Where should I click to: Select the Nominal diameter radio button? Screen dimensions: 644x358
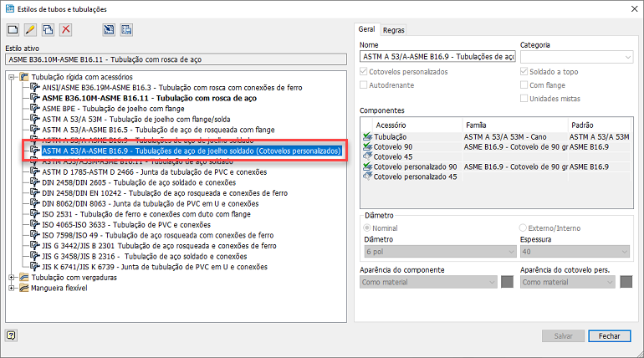367,228
